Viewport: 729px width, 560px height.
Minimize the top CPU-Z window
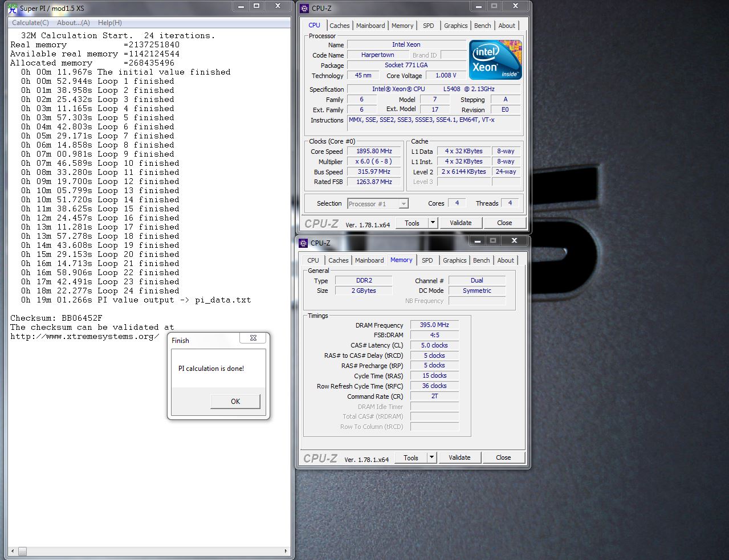(x=479, y=6)
